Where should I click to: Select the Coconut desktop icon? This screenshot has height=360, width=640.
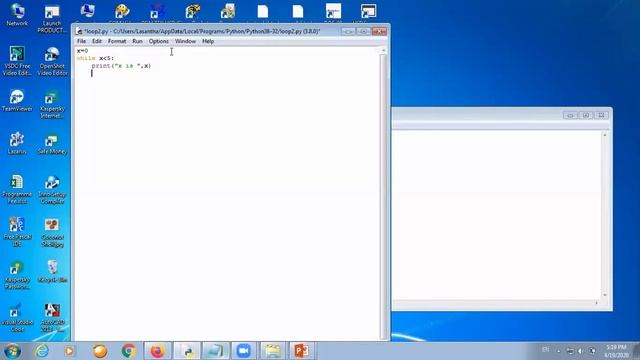52,233
